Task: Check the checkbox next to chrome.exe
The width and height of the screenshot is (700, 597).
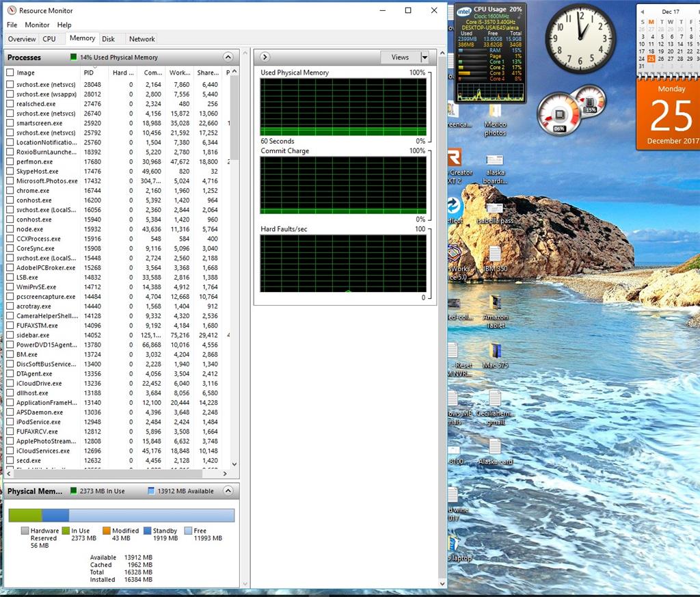Action: [x=11, y=191]
